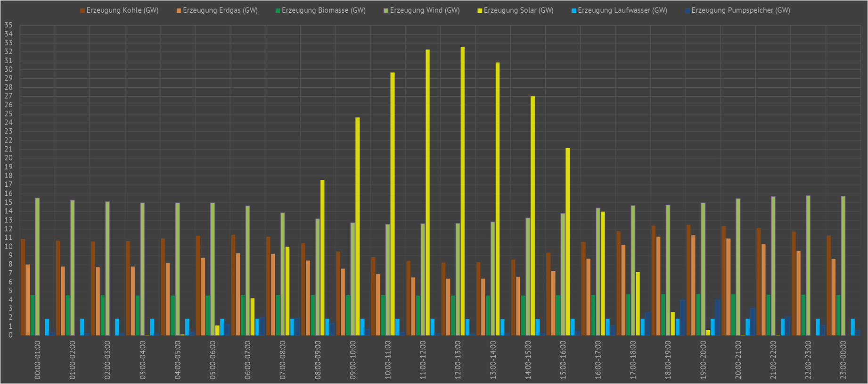Click the y-axis value 35
Image resolution: width=868 pixels, height=384 pixels.
[x=8, y=25]
